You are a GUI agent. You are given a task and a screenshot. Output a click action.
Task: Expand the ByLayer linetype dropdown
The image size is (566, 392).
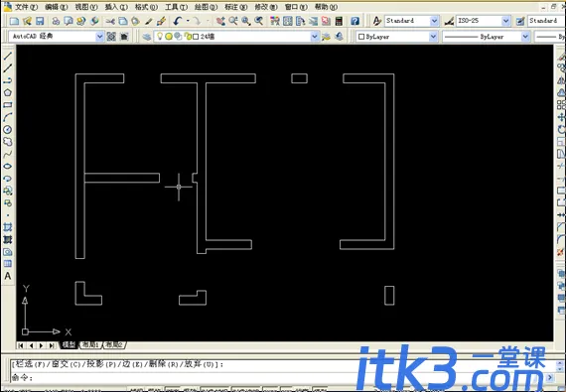click(x=525, y=37)
